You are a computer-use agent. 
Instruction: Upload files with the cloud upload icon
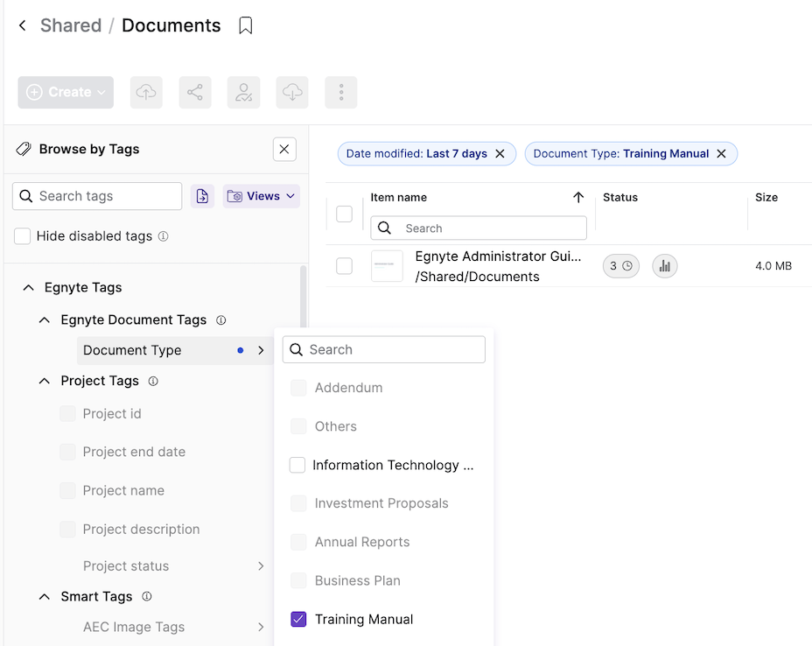pos(146,91)
